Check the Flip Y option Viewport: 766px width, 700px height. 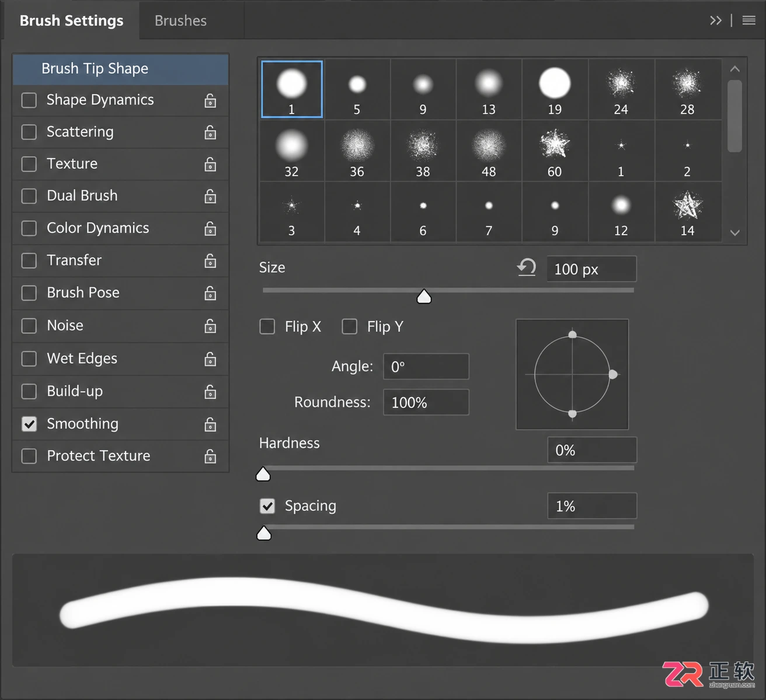(x=350, y=326)
